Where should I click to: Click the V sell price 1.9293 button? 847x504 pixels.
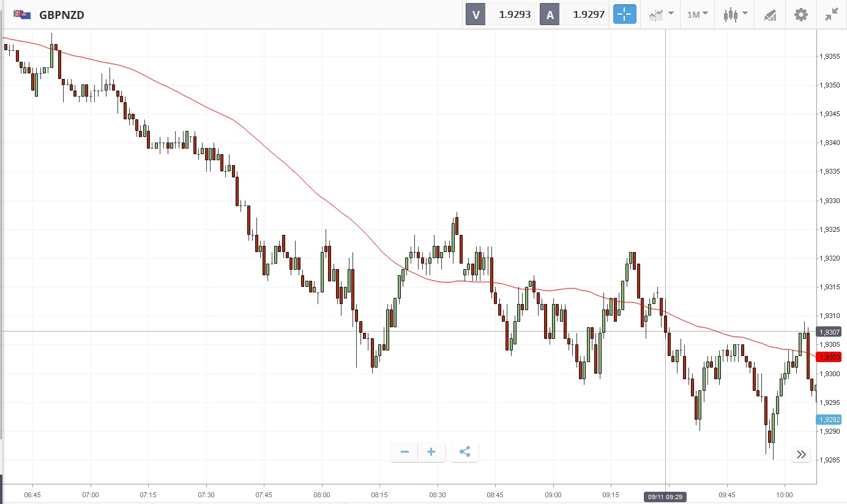click(x=500, y=15)
